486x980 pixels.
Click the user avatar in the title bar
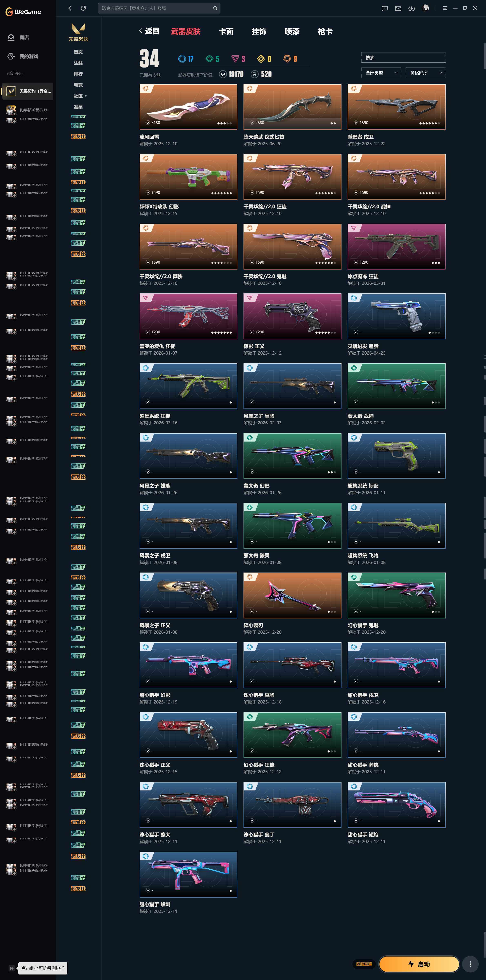[425, 8]
